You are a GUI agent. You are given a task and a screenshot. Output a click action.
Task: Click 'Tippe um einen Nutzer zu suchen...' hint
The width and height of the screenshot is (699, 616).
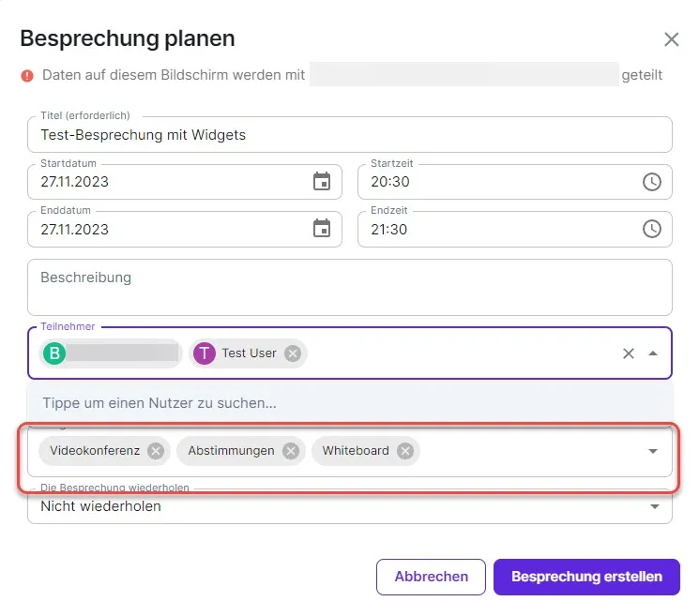[x=160, y=403]
